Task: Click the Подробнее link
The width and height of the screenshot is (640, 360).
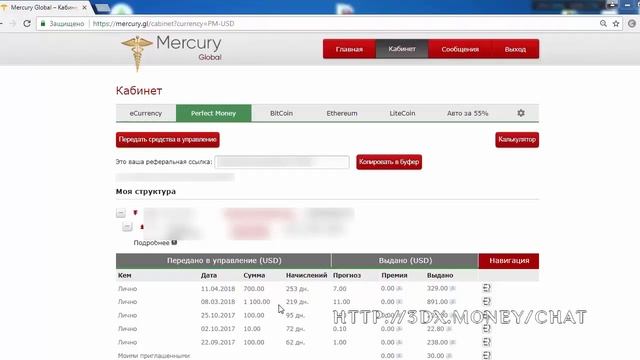Action: coord(151,243)
